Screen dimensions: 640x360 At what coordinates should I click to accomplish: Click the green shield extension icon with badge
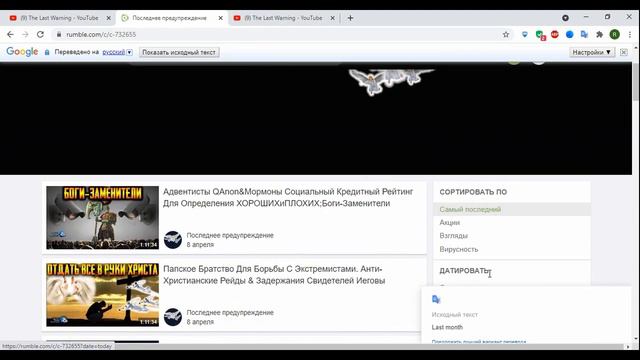click(x=540, y=35)
